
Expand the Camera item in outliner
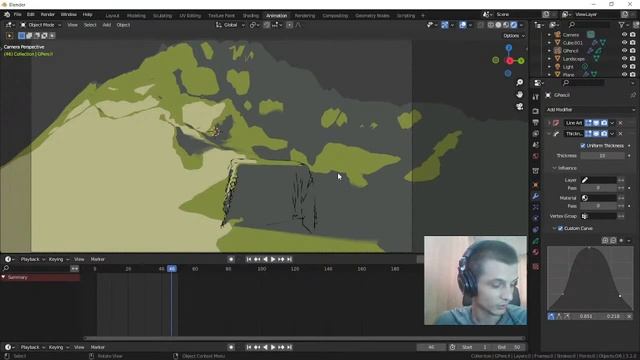point(549,35)
